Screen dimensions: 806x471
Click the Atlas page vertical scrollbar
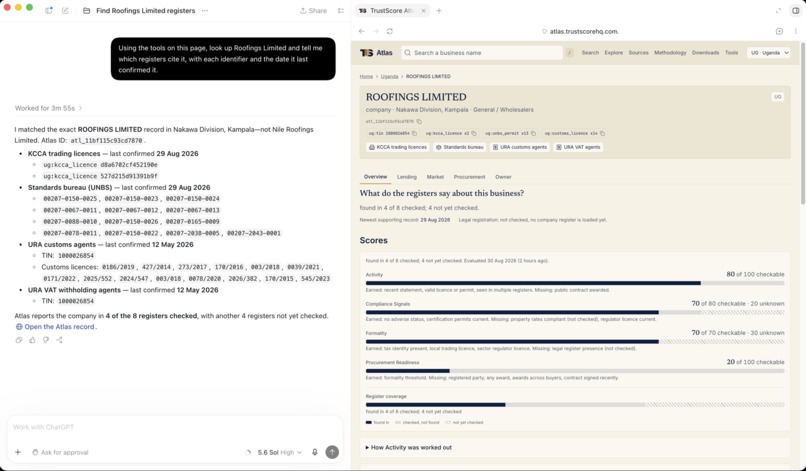[x=803, y=123]
